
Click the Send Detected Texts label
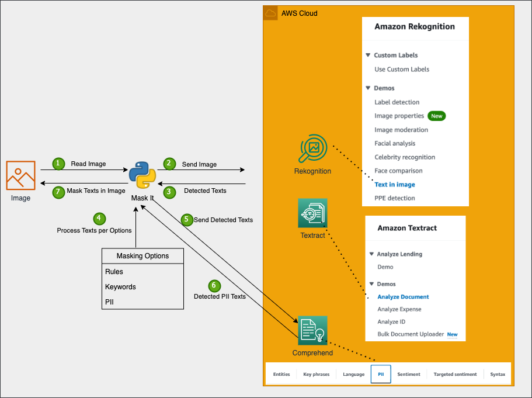pyautogui.click(x=223, y=220)
